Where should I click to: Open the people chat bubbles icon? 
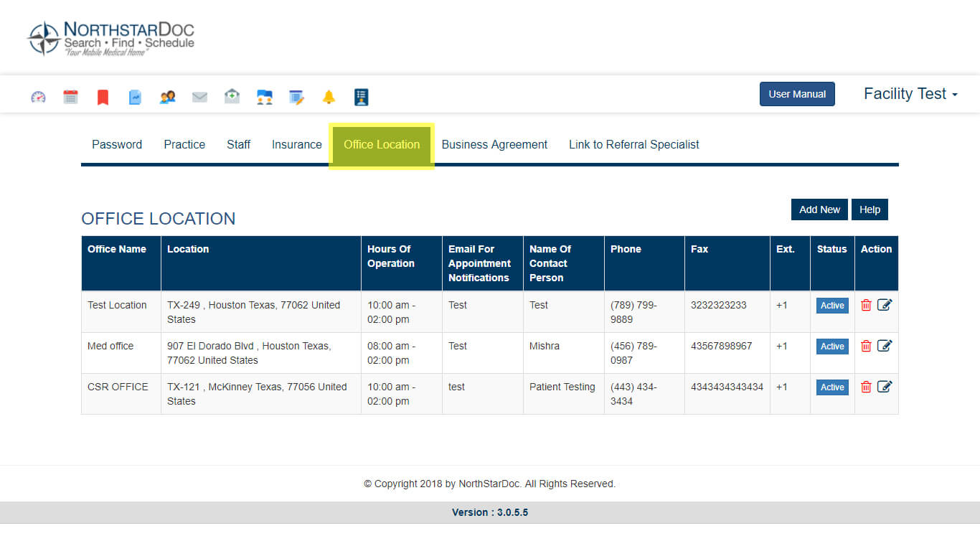coord(265,97)
